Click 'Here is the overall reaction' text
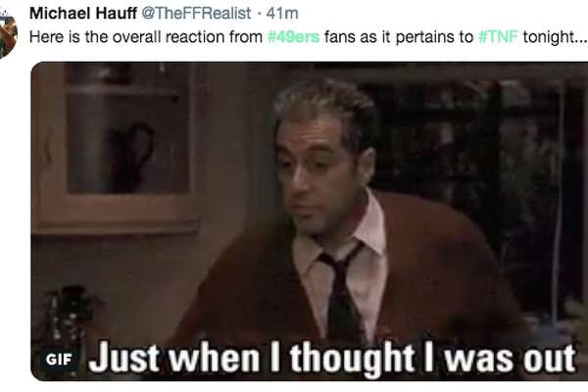This screenshot has height=392, width=588. [146, 37]
